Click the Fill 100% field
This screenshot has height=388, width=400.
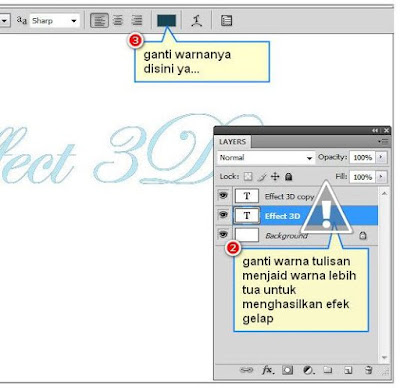point(362,177)
